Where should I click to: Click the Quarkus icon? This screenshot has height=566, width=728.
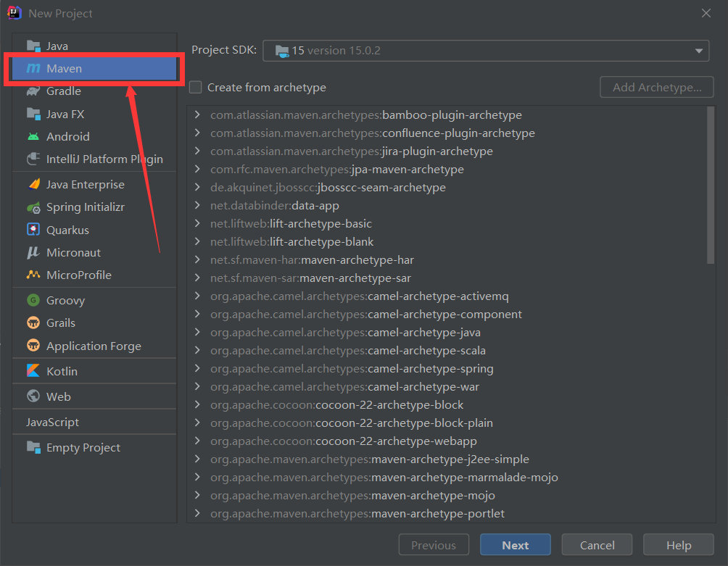tap(33, 230)
